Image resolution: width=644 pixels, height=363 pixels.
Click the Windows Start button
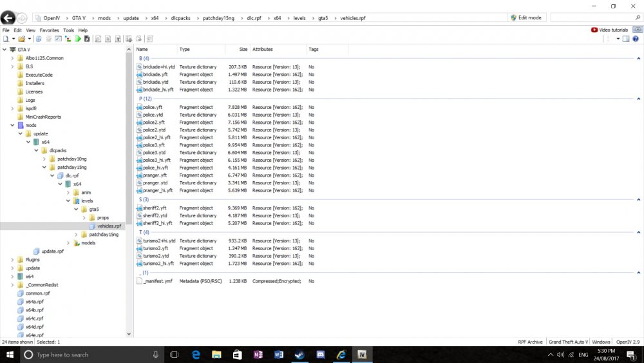[10, 355]
